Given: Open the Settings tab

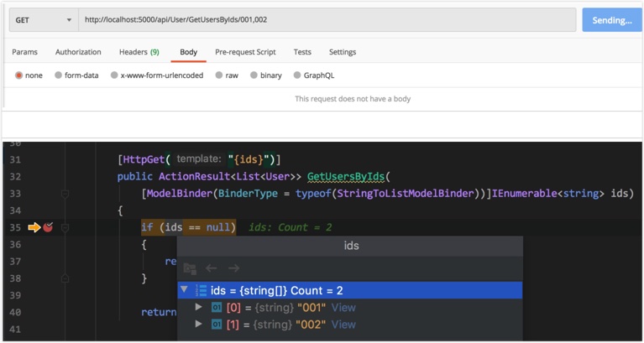Looking at the screenshot, I should tap(343, 52).
